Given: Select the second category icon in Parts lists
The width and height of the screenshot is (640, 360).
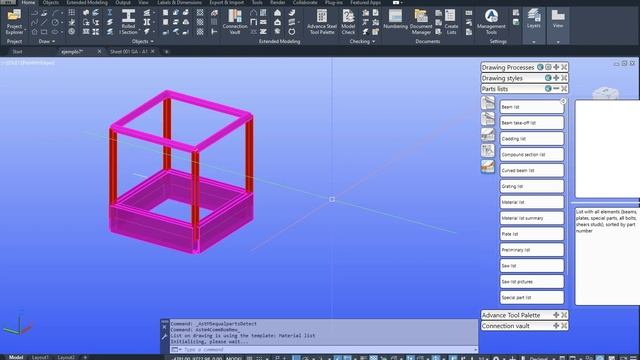Looking at the screenshot, I should click(488, 118).
